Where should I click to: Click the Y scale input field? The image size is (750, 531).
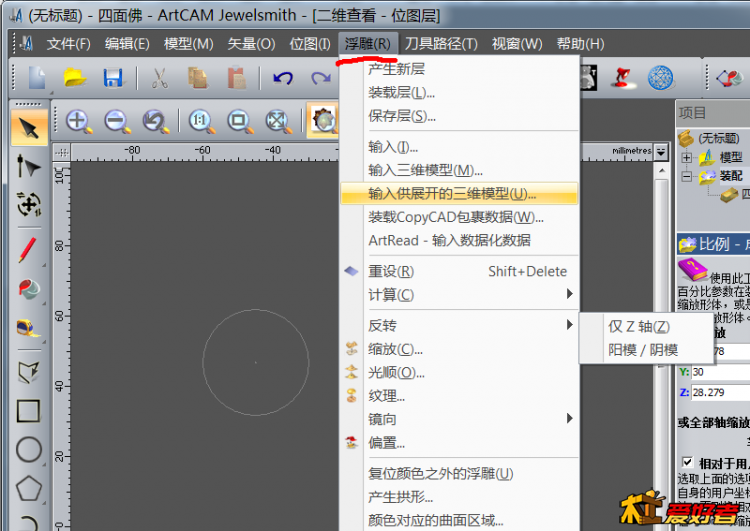[x=721, y=372]
